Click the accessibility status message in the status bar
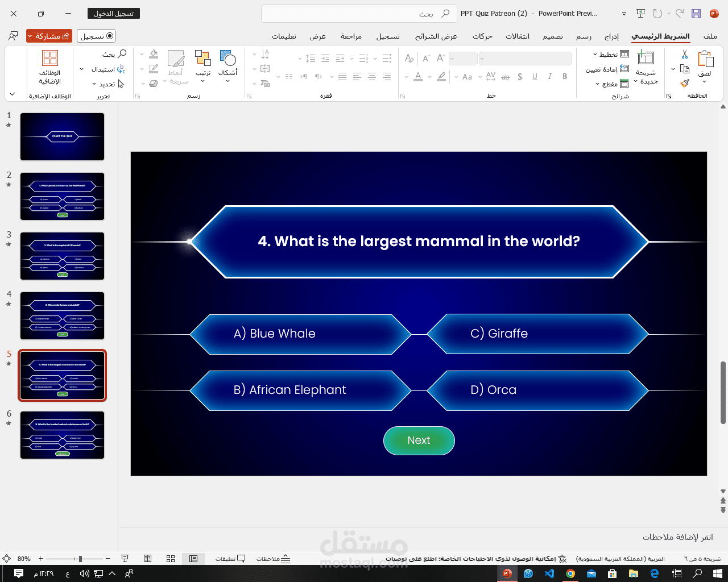The height and width of the screenshot is (582, 728). (476, 559)
